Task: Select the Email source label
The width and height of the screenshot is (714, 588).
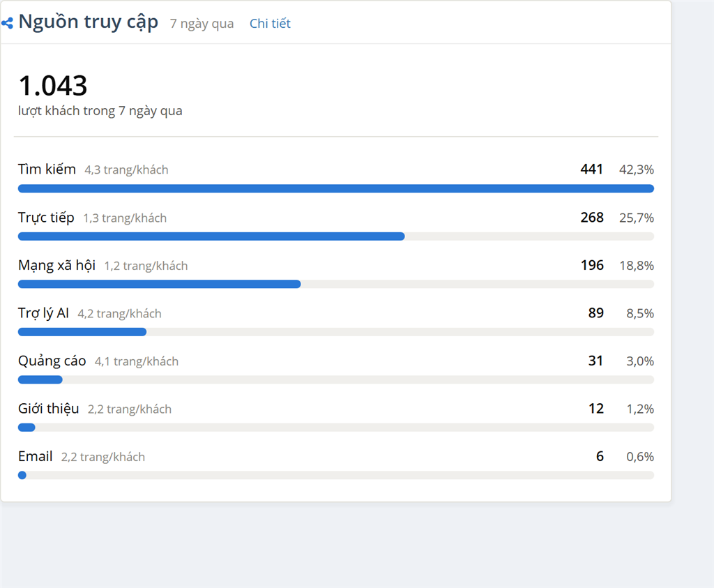Action: 36,456
